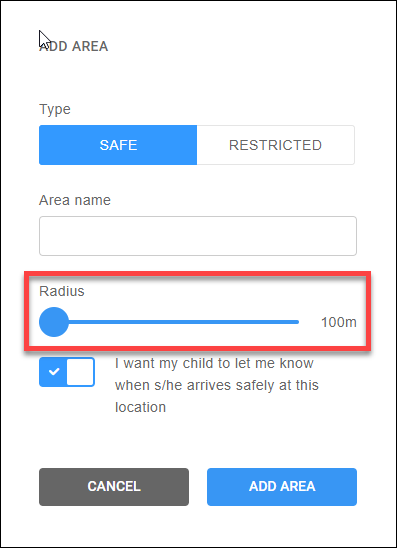Click the middle of the Radius slider track
This screenshot has height=548, width=397.
tap(169, 322)
